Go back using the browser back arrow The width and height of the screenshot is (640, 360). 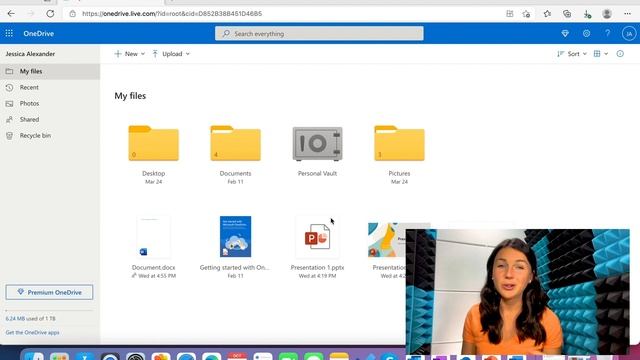11,13
